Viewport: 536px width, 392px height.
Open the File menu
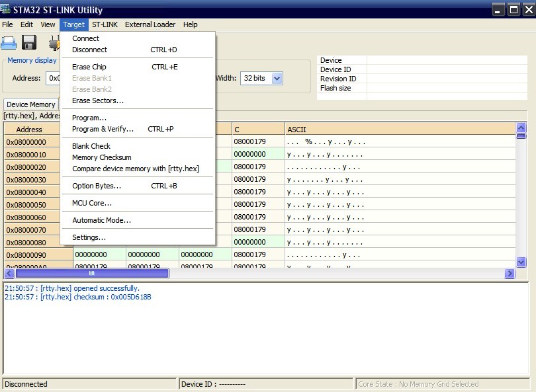pyautogui.click(x=7, y=24)
